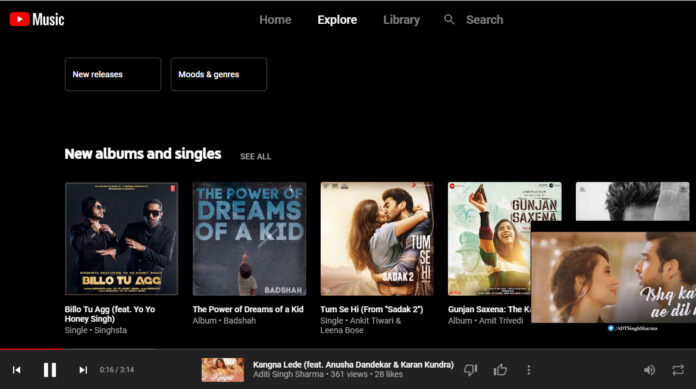Open the player more options menu
The image size is (696, 389).
coord(528,370)
